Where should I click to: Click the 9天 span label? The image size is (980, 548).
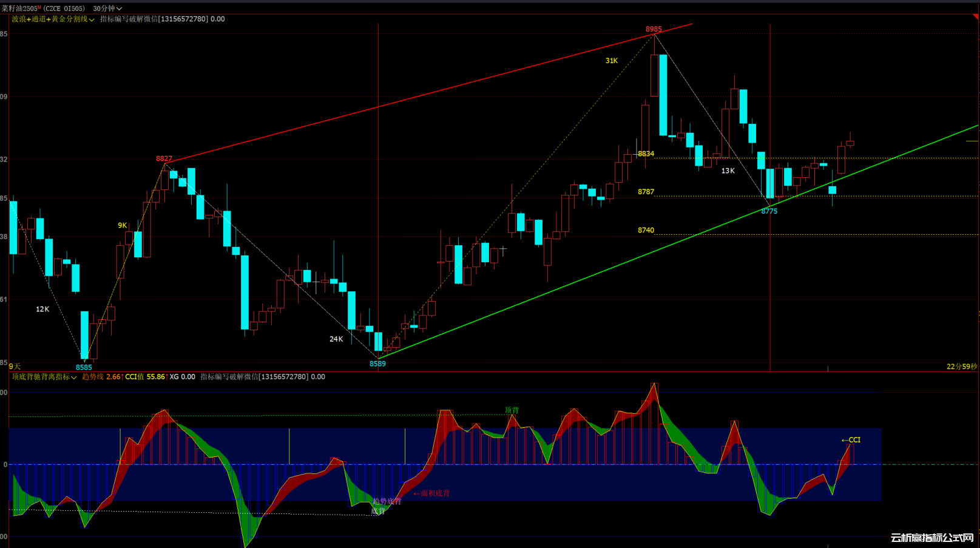15,367
